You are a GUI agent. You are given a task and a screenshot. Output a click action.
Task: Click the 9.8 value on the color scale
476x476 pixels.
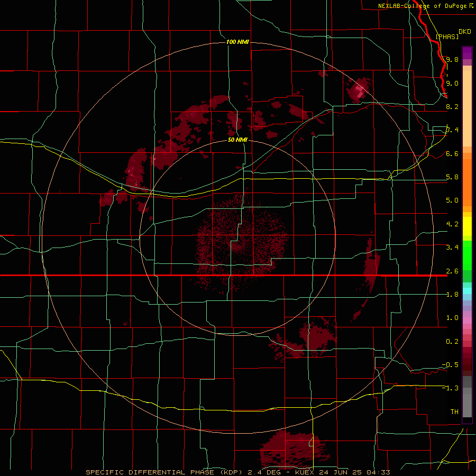click(452, 59)
